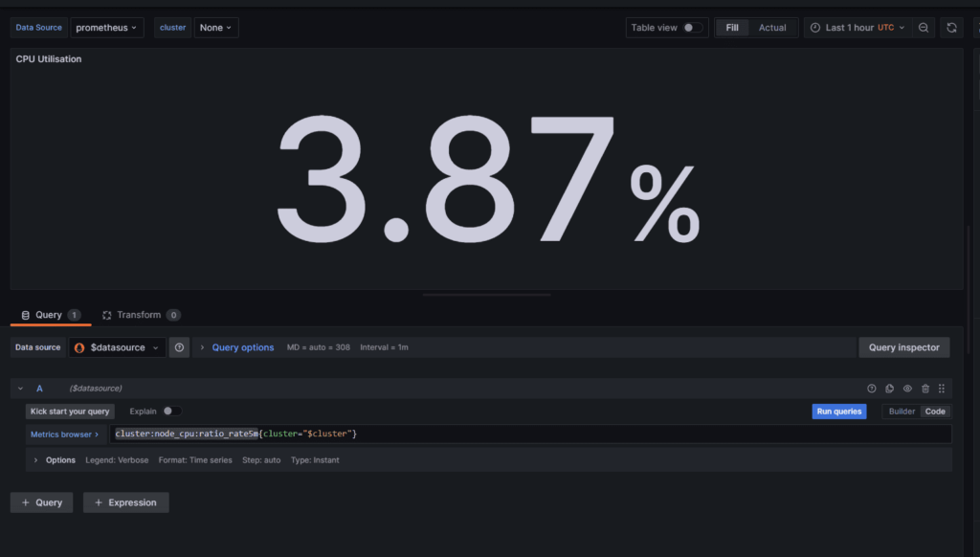Open the Metrics browser

tap(64, 434)
